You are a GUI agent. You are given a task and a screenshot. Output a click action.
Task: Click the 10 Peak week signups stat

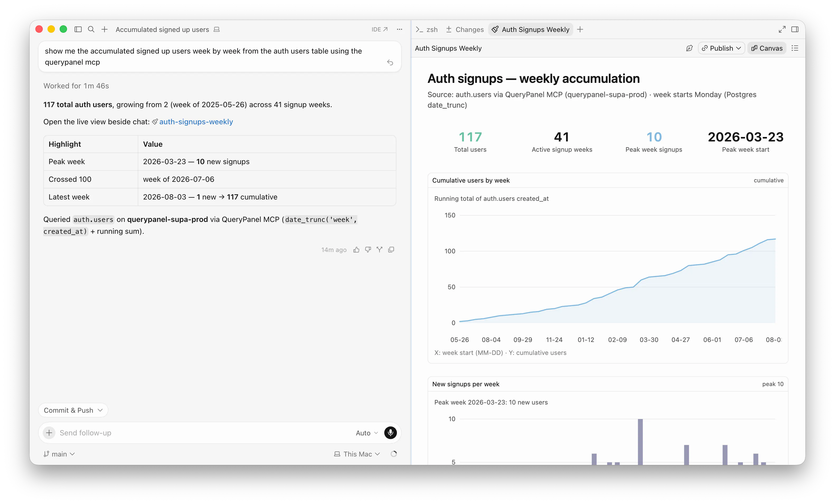pos(654,142)
